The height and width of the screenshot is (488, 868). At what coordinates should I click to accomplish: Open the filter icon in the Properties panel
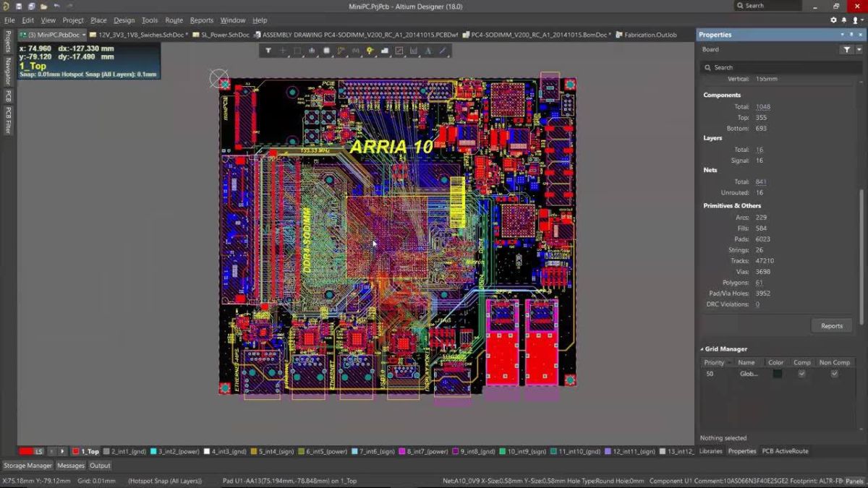[x=847, y=49]
